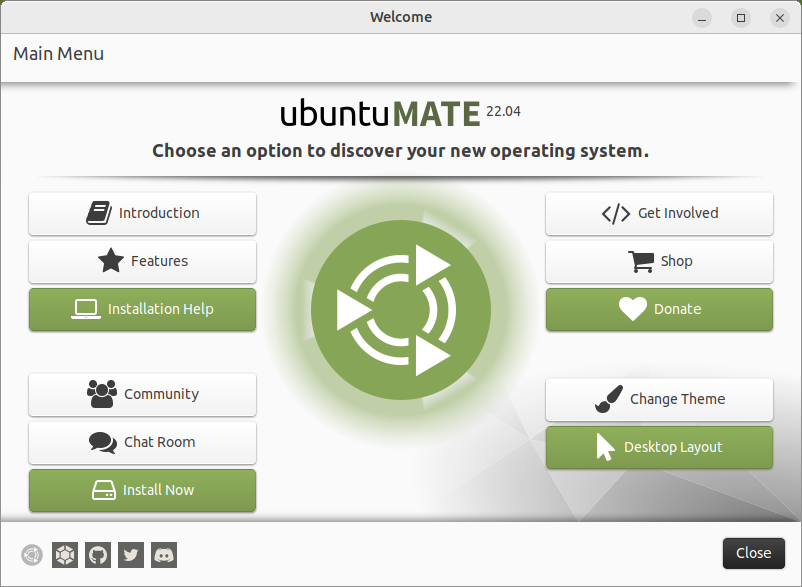The image size is (802, 587).
Task: Minimize the Welcome window
Action: (x=703, y=17)
